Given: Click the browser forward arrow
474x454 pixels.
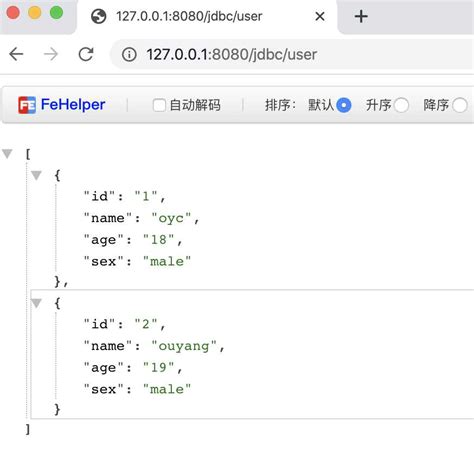Looking at the screenshot, I should pos(51,54).
